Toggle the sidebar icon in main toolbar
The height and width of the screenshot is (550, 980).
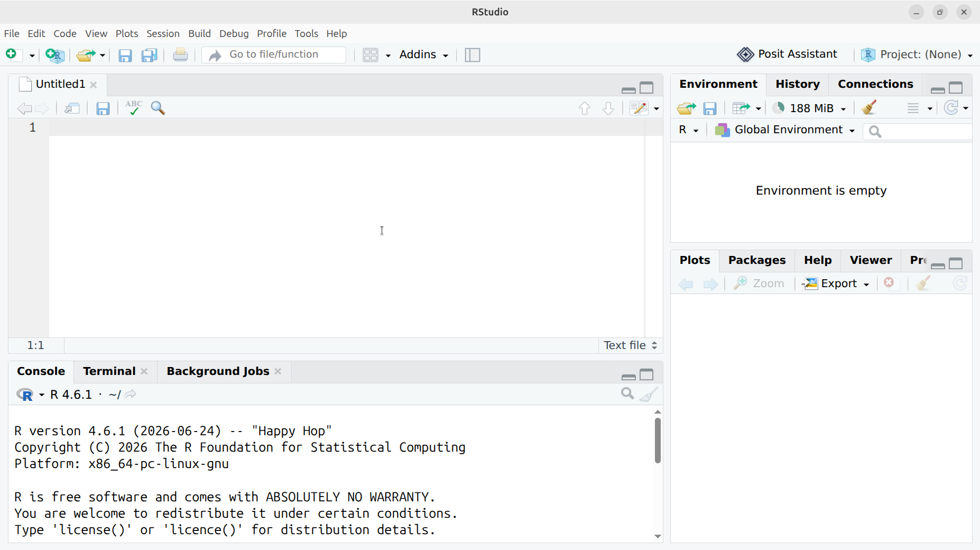click(x=473, y=55)
